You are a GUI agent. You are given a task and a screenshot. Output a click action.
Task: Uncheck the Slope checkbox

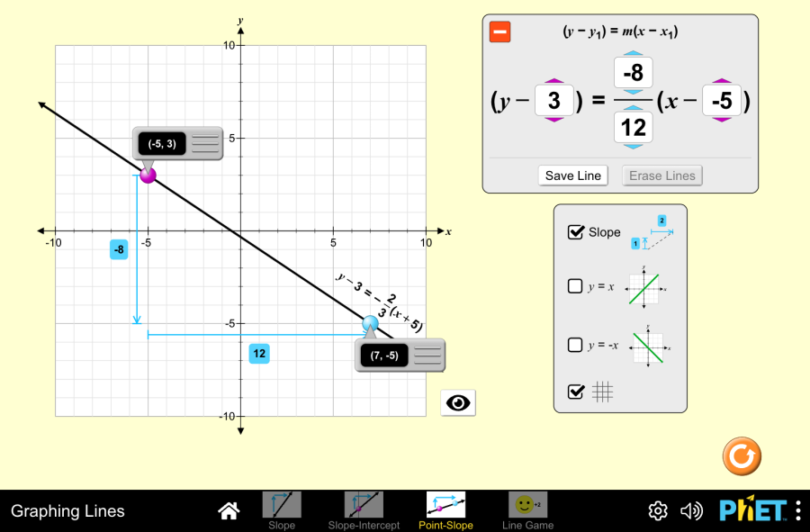click(x=576, y=232)
